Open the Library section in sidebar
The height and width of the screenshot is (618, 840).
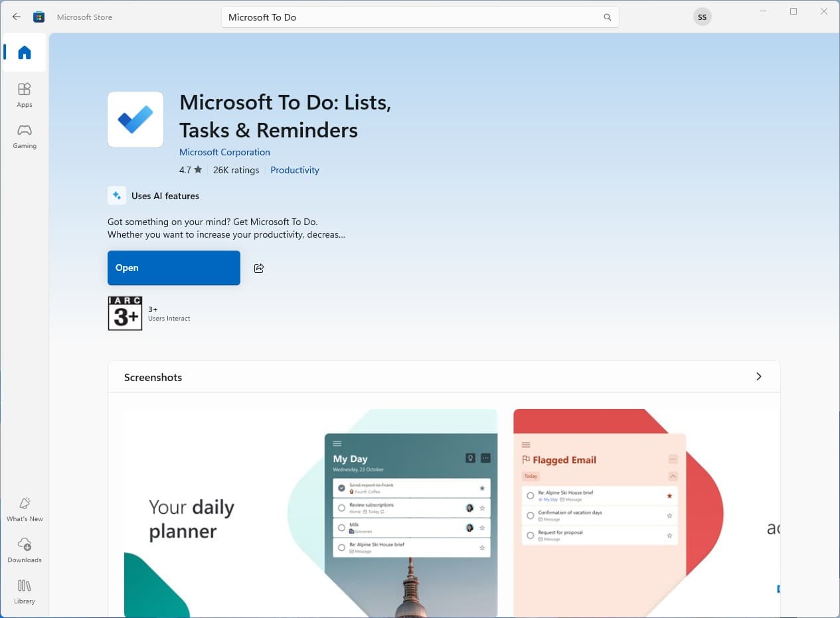[x=25, y=591]
